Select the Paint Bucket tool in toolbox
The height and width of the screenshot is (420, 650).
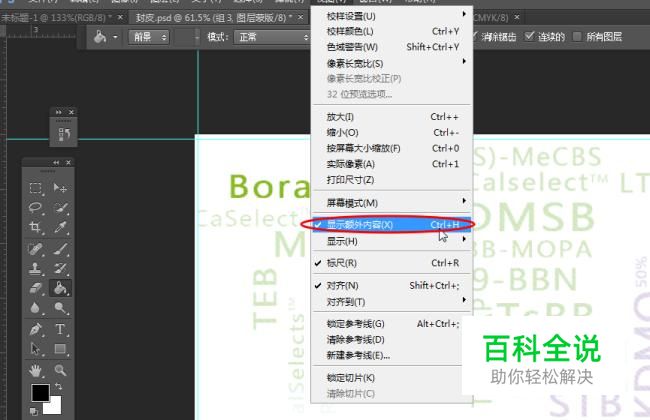[x=60, y=288]
